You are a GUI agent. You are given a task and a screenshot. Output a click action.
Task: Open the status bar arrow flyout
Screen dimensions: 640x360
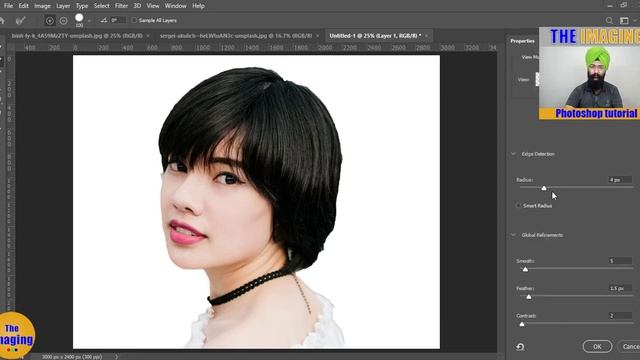point(117,357)
